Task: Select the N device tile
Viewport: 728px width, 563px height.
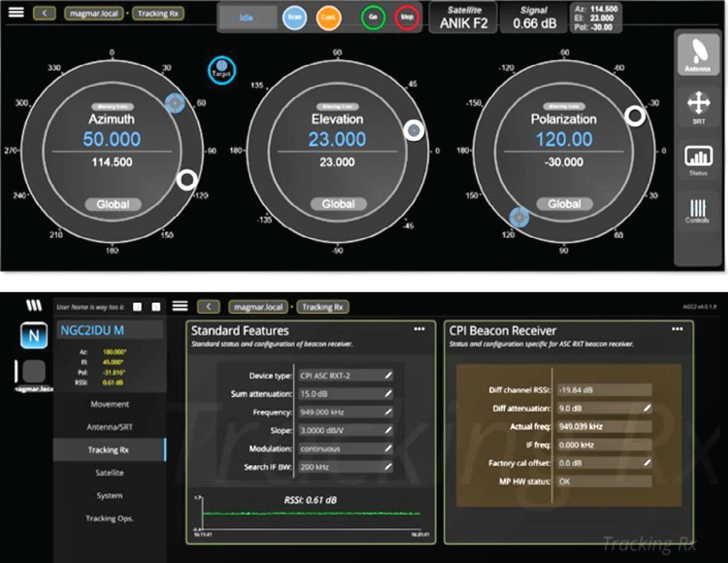Action: coord(34,335)
